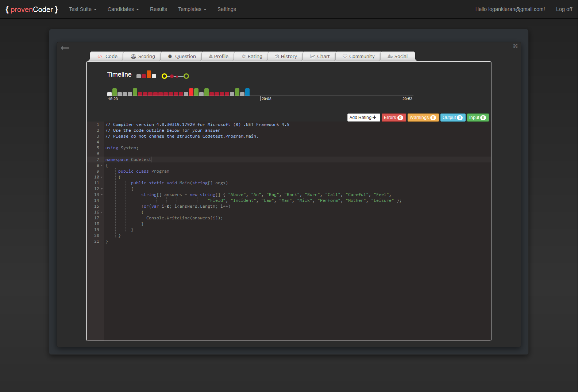The width and height of the screenshot is (578, 392).
Task: Switch to the Community tab
Action: click(x=358, y=56)
